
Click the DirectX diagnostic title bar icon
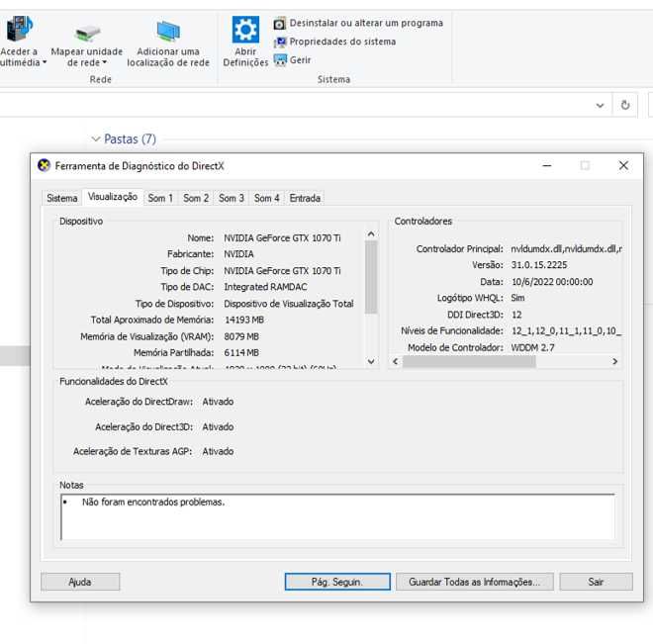tap(44, 165)
